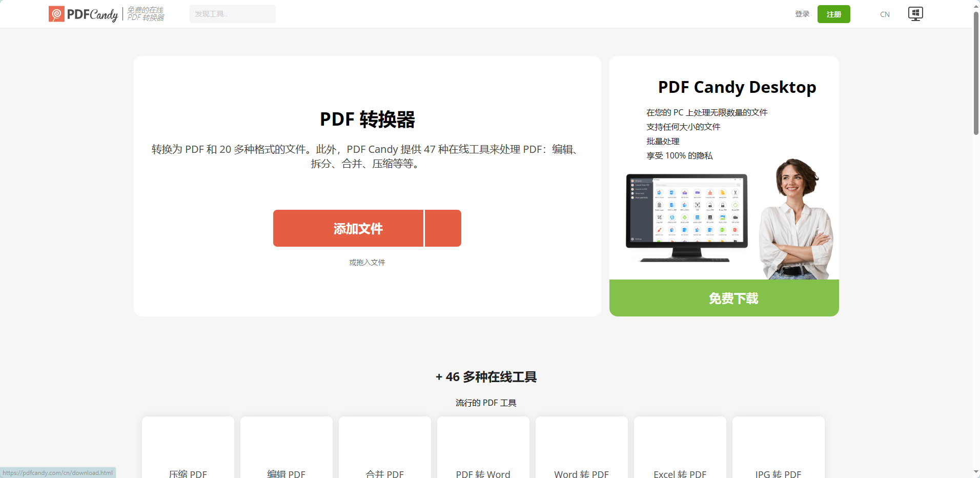Click the PDF Candy logo icon
The height and width of the screenshot is (478, 980).
pos(56,14)
